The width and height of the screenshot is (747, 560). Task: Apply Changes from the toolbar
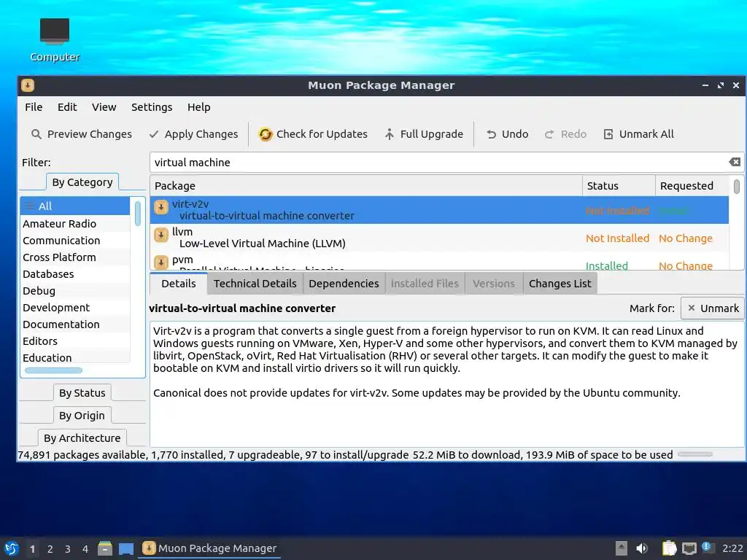click(193, 134)
